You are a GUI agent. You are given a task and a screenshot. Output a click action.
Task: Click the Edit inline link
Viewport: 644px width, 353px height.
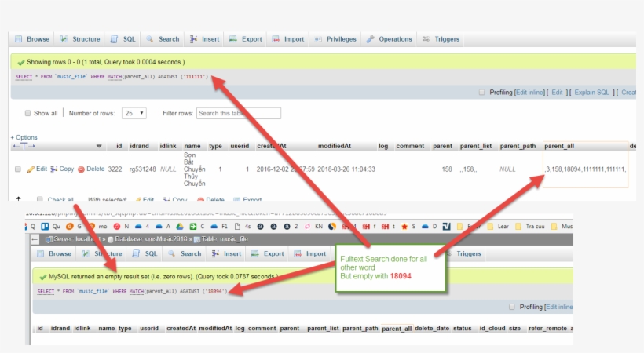pos(530,92)
